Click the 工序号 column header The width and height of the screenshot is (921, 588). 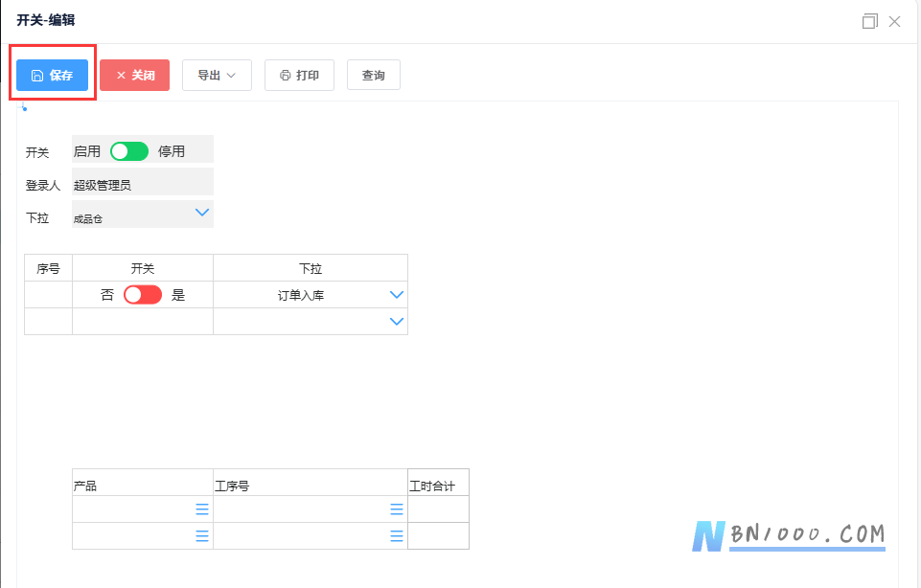(311, 483)
